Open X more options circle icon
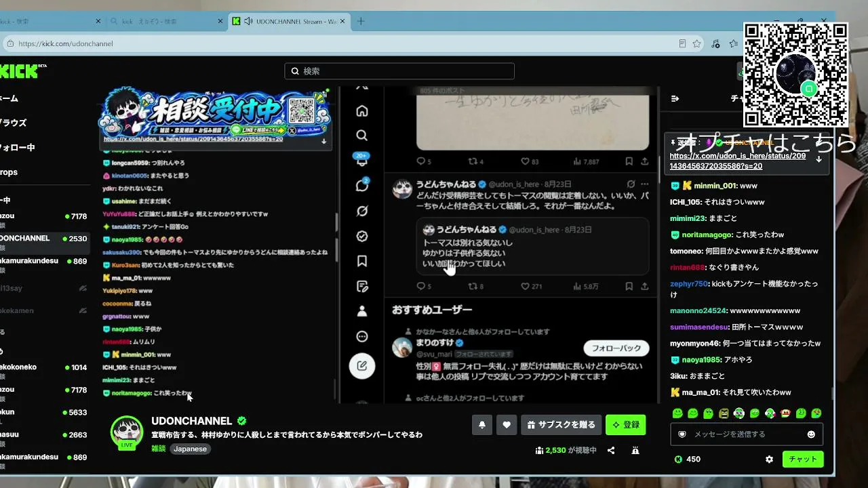 [362, 337]
